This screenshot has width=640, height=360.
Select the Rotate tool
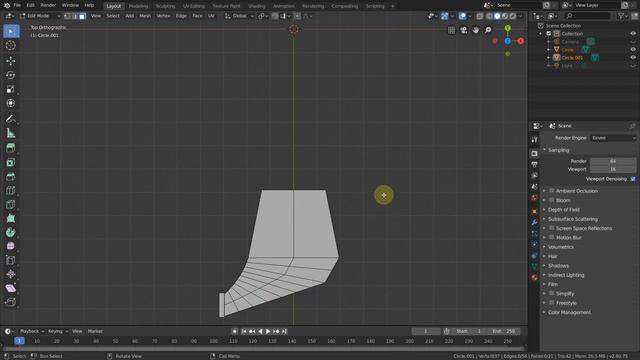click(11, 75)
